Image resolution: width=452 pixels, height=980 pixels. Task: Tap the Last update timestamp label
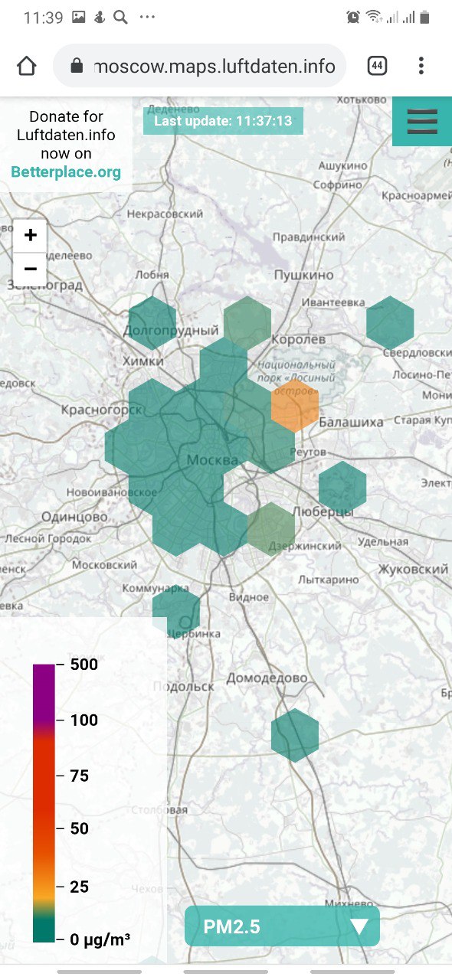[x=223, y=121]
